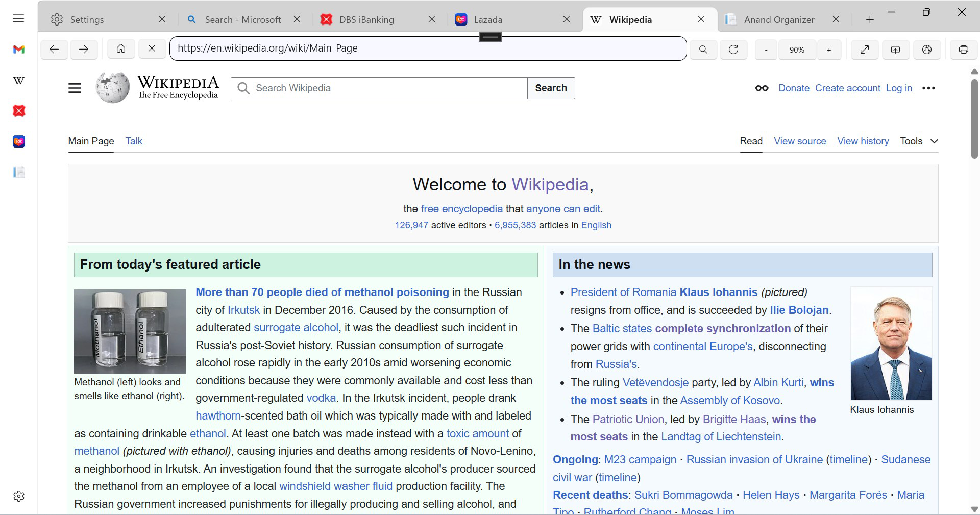Open Lazada shortcut in sidebar

pyautogui.click(x=19, y=141)
